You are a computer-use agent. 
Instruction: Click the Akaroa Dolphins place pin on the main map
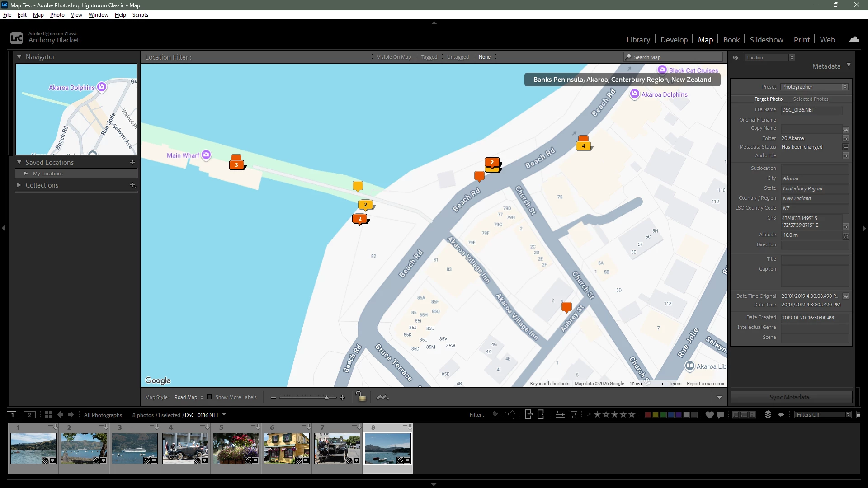(635, 94)
